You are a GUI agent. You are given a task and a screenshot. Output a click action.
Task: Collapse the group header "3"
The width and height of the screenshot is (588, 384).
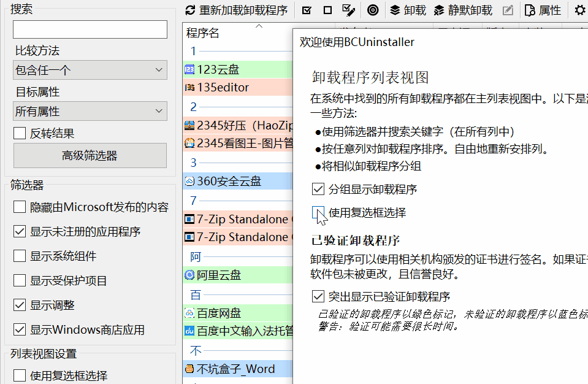point(193,163)
